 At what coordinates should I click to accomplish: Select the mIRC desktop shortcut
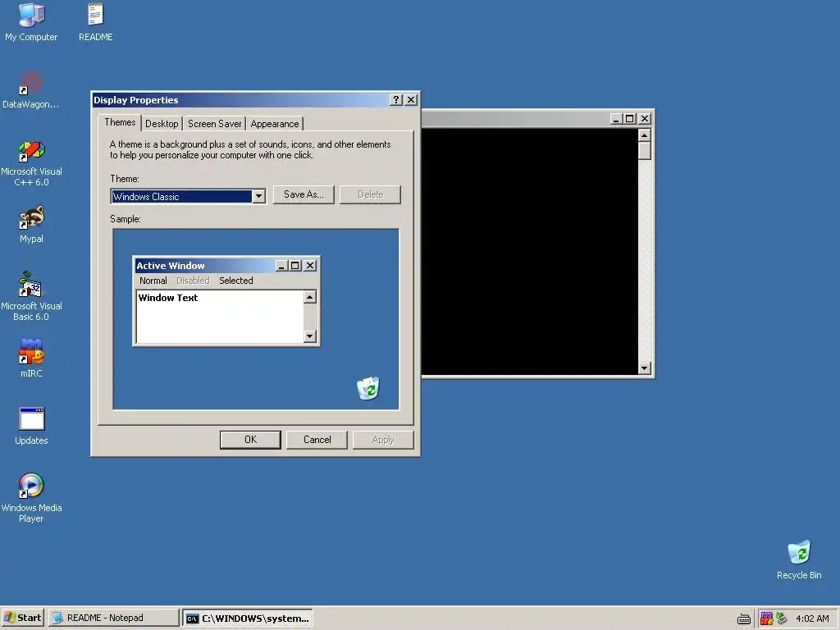tap(31, 358)
